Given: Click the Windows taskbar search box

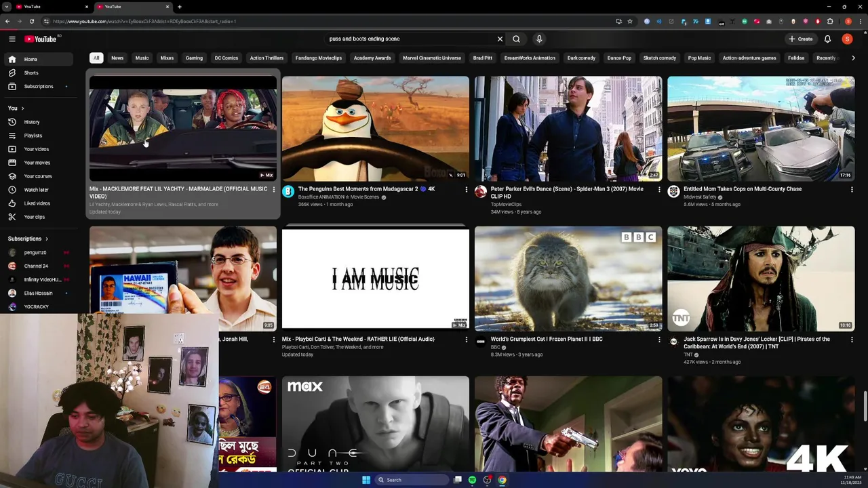Looking at the screenshot, I should 412,480.
